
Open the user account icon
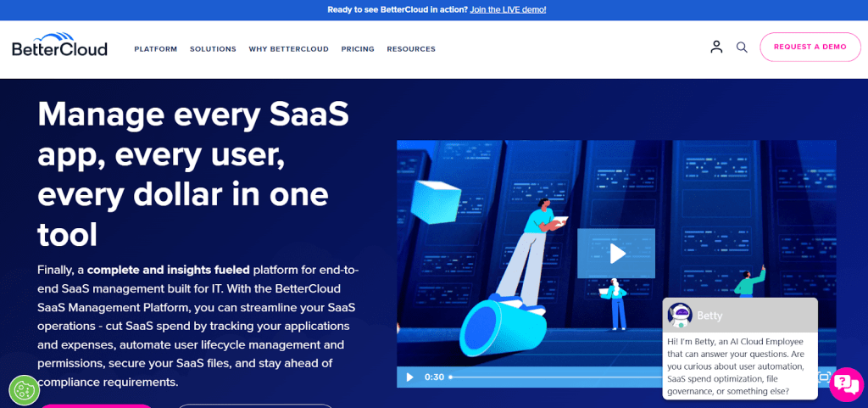716,47
